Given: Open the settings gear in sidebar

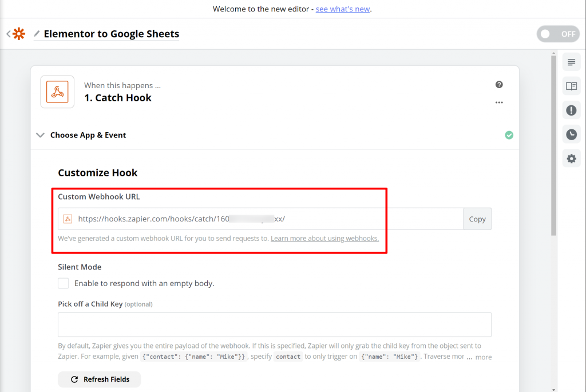Looking at the screenshot, I should pos(571,159).
